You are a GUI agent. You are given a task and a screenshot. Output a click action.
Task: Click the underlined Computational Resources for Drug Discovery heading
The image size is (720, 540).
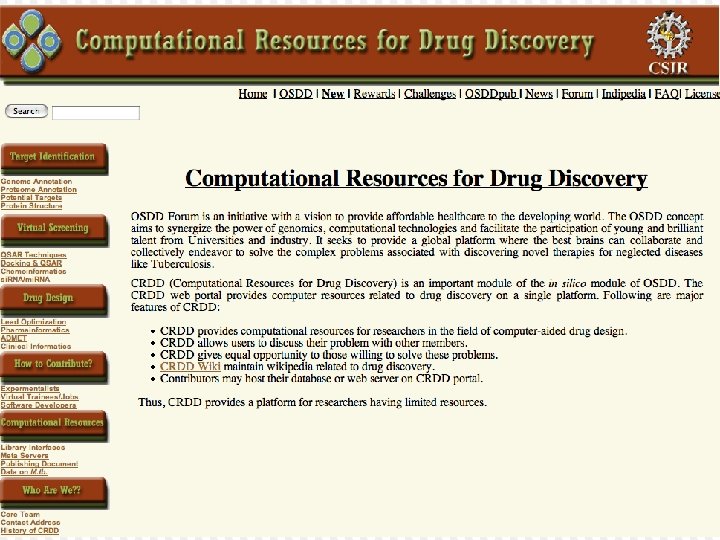[416, 179]
